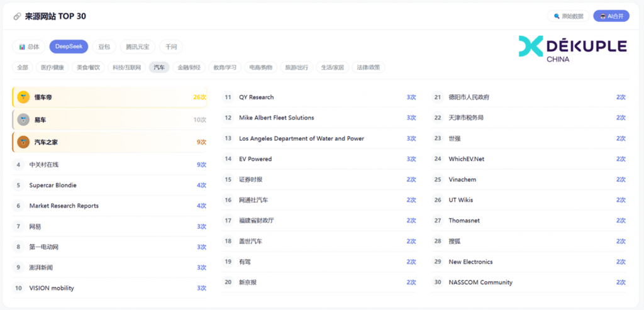Select the New Electronics entry
Image resolution: width=644 pixels, height=310 pixels.
[528, 262]
